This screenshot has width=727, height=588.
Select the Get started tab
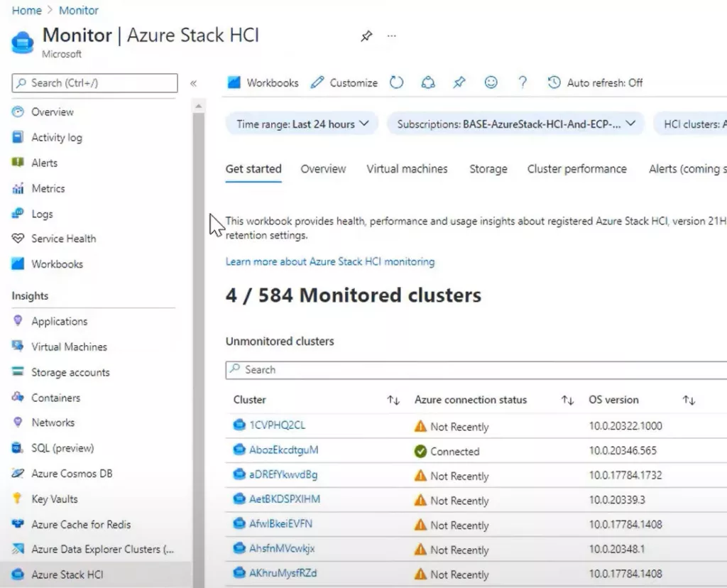click(x=253, y=169)
